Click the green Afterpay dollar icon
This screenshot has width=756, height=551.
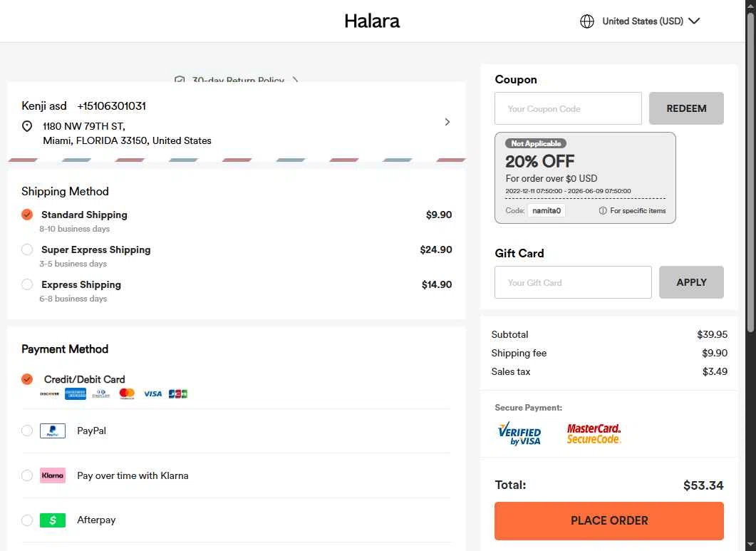pyautogui.click(x=53, y=520)
